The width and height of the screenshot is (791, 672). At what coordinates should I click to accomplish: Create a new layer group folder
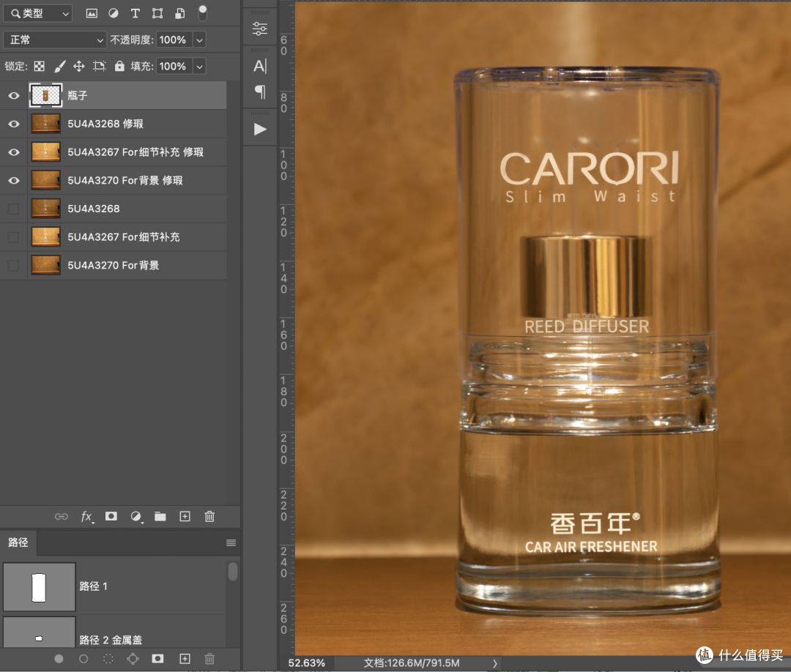click(x=160, y=516)
